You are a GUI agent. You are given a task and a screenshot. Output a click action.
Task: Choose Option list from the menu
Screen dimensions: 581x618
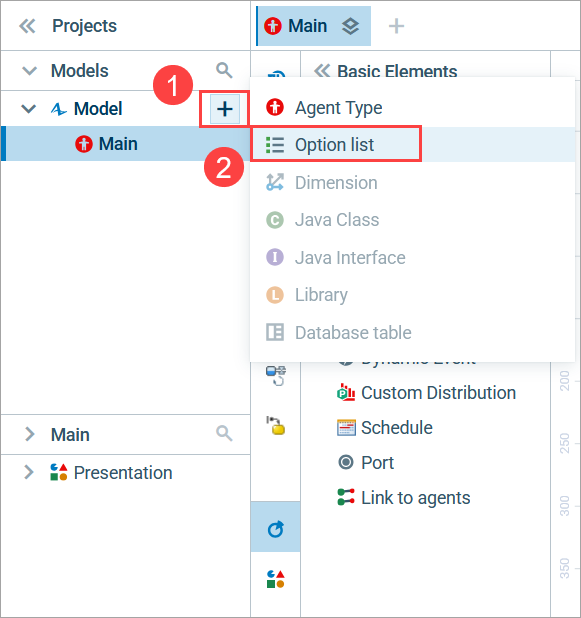pyautogui.click(x=336, y=144)
